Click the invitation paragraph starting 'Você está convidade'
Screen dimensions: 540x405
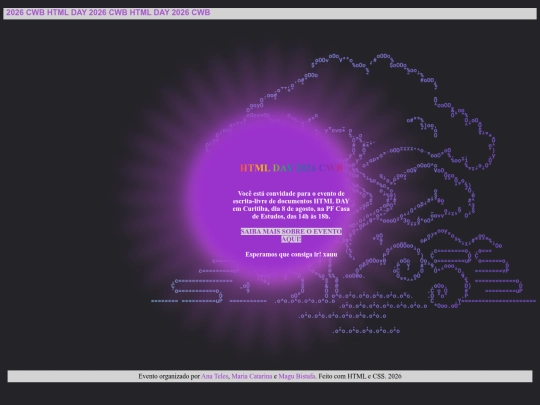[291, 205]
